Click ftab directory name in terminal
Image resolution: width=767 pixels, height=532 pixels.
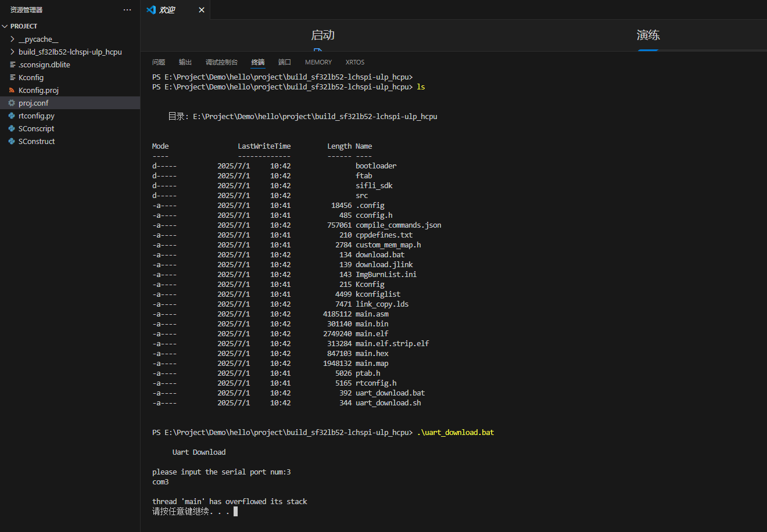click(x=364, y=176)
